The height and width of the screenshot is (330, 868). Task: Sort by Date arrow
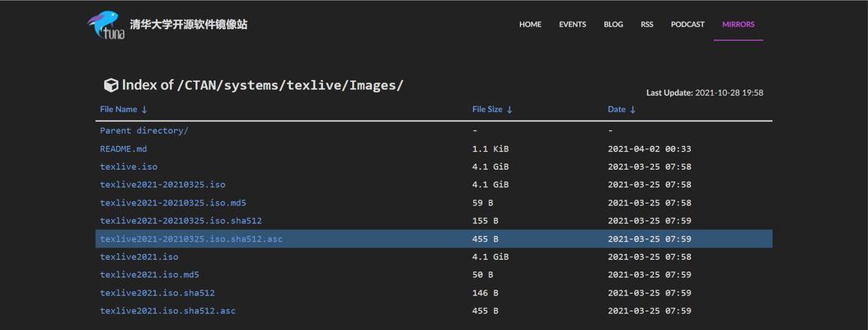click(x=633, y=110)
